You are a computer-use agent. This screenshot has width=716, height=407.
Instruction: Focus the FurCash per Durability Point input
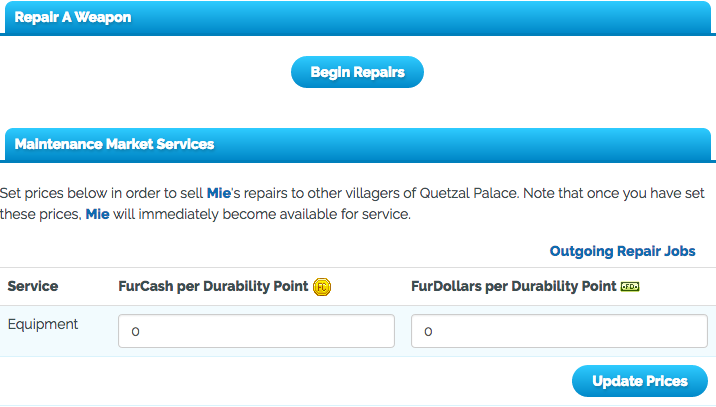(256, 331)
